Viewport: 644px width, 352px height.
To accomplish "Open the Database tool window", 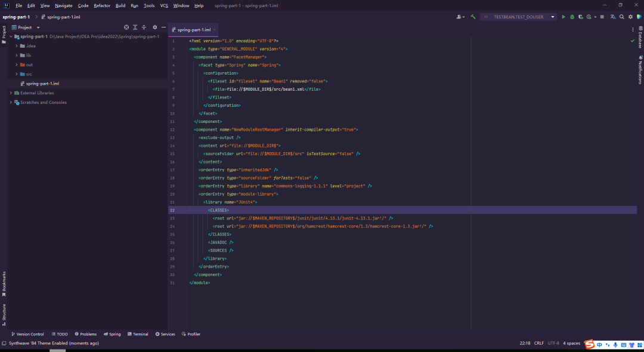I will (640, 38).
